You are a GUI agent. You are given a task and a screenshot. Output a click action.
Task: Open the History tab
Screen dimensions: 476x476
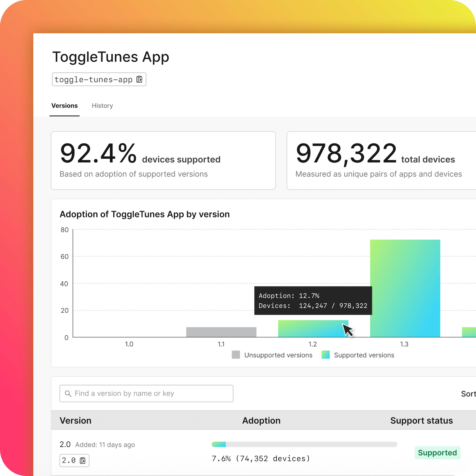tap(102, 106)
